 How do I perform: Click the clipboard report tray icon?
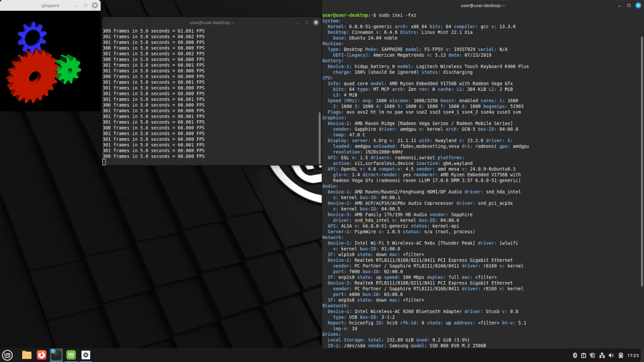click(x=584, y=355)
